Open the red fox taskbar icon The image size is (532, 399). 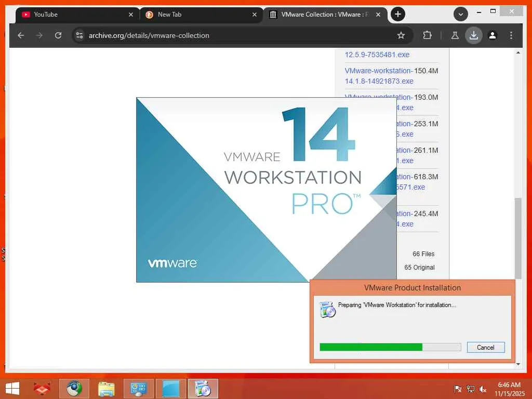pyautogui.click(x=42, y=389)
